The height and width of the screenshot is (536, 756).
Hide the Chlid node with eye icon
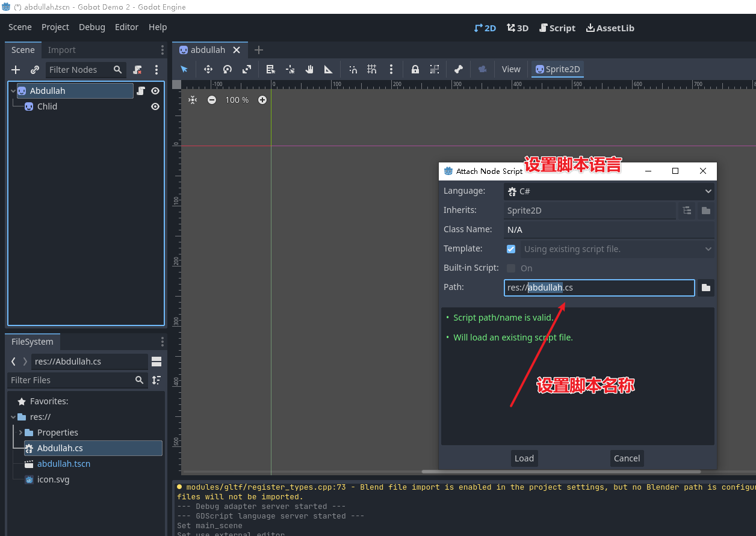pyautogui.click(x=155, y=106)
